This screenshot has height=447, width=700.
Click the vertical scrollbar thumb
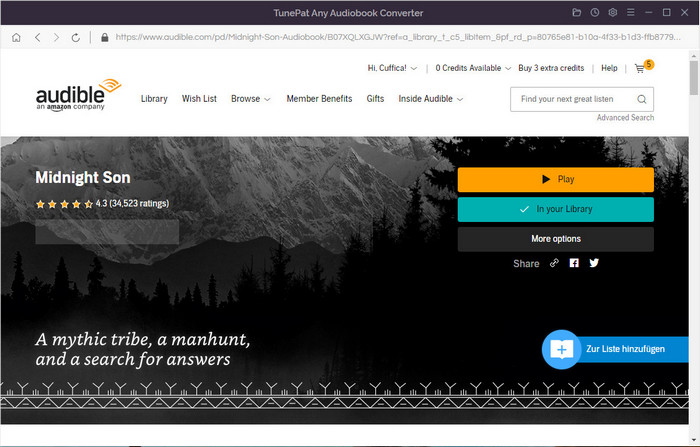coord(693,78)
